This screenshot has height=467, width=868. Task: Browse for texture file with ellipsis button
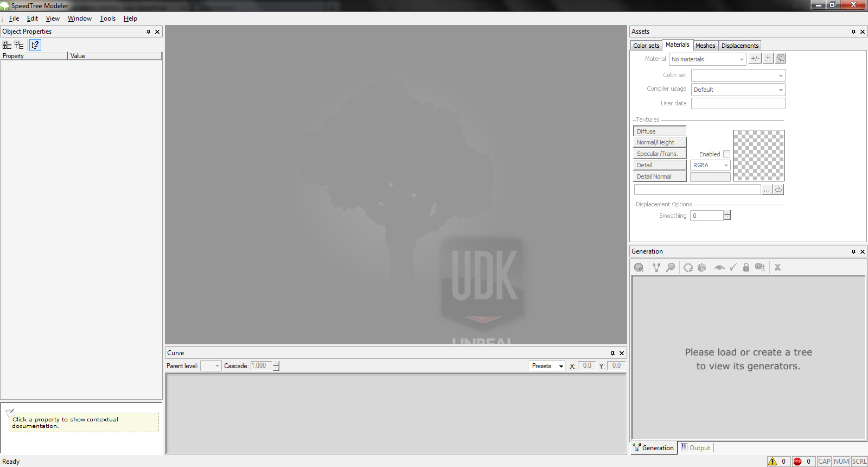coord(767,190)
